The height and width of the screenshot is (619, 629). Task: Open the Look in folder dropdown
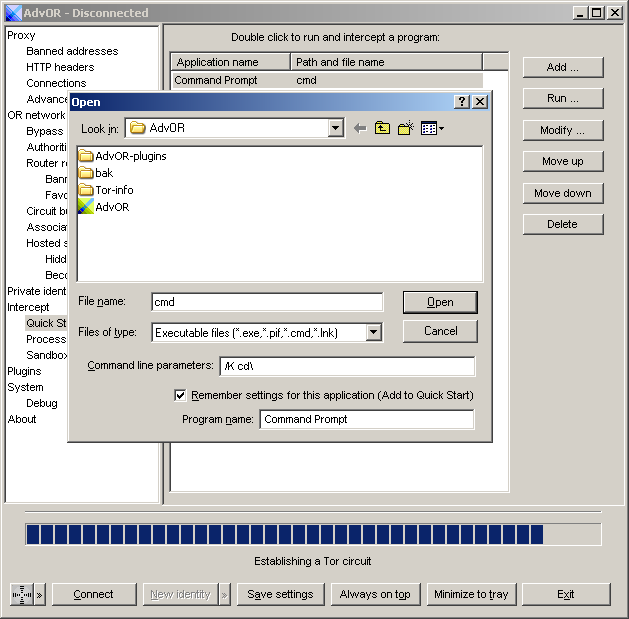pos(335,128)
